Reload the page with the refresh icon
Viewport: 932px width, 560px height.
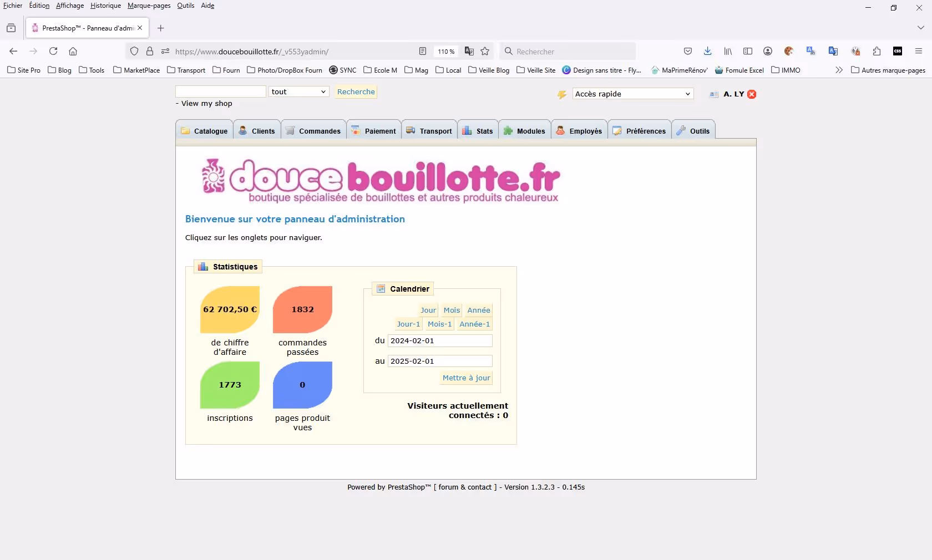click(x=53, y=51)
